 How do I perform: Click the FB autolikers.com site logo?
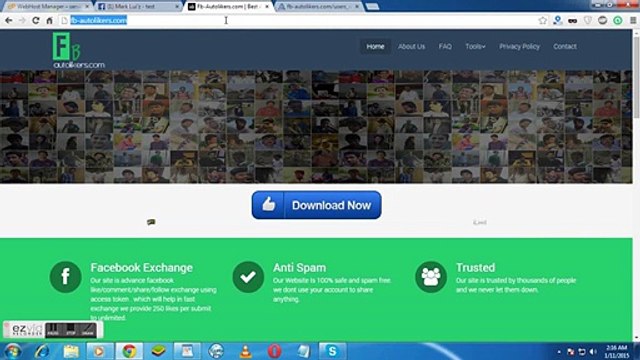click(78, 51)
